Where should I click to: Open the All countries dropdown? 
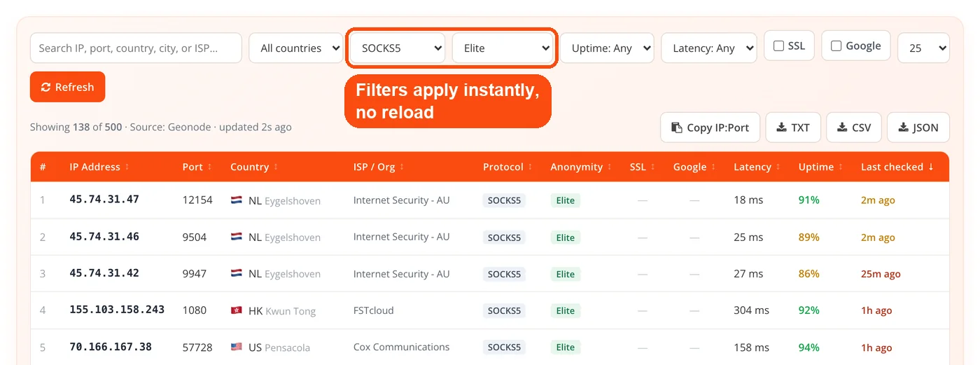[296, 48]
